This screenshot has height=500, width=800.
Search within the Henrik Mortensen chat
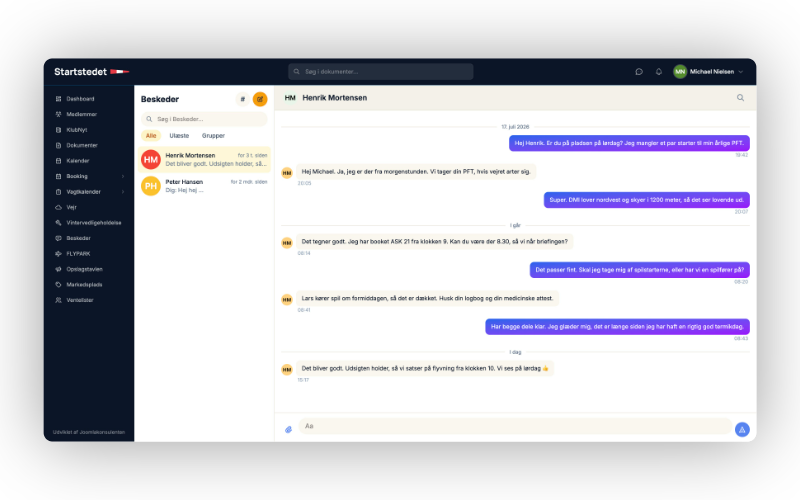tap(740, 98)
